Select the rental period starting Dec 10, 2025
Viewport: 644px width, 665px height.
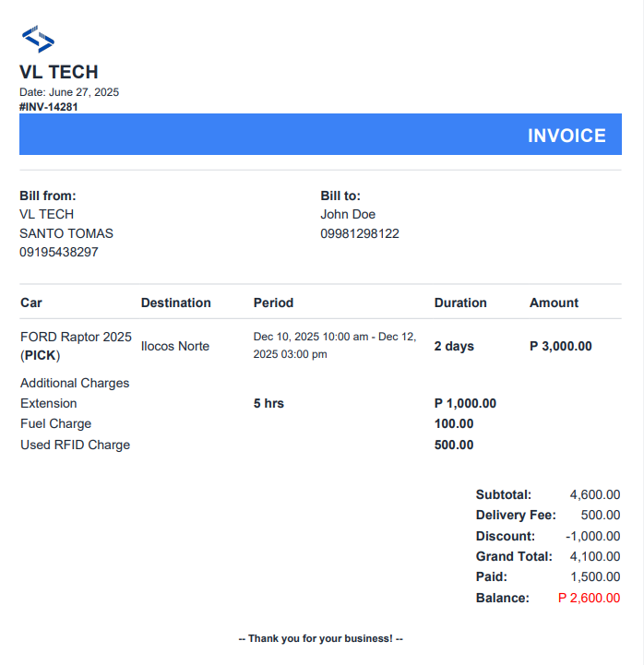point(335,345)
